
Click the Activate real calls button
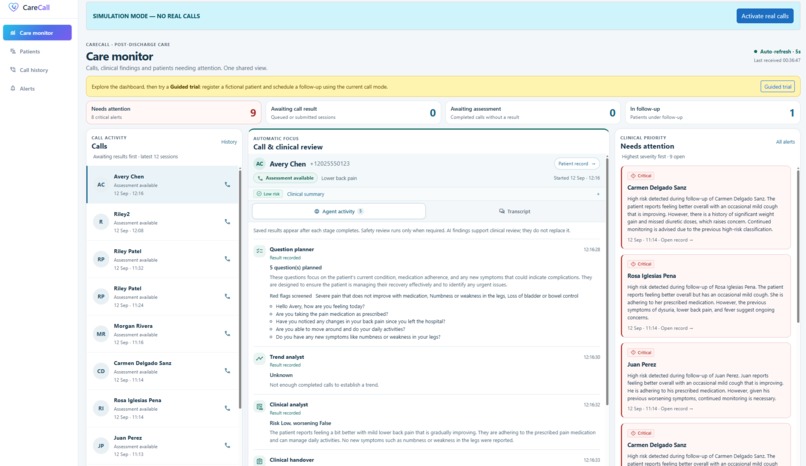pos(764,16)
